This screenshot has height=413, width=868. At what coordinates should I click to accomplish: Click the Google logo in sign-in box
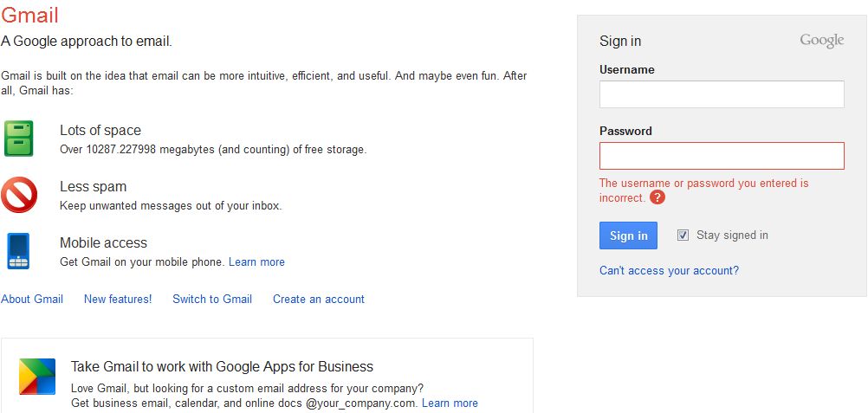[821, 41]
